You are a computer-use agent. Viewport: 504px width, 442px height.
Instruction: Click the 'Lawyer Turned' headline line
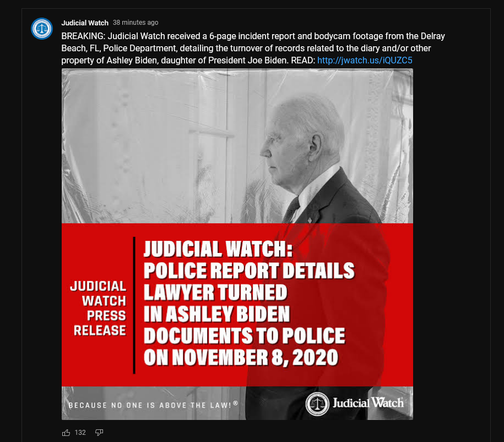(215, 293)
